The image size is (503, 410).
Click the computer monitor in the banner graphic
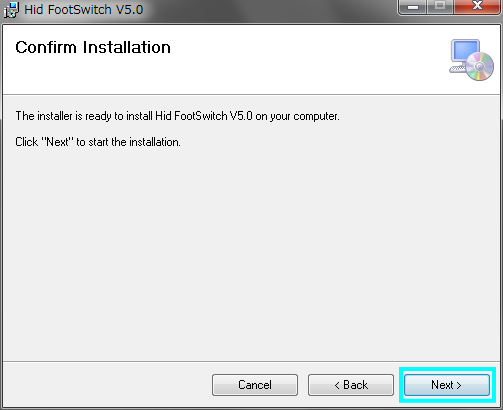click(464, 53)
